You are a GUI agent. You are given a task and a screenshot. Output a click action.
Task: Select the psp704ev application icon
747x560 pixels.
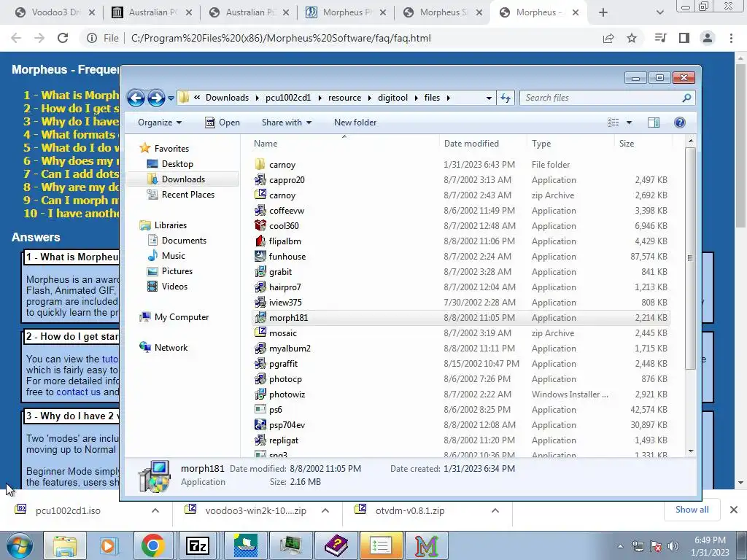point(260,425)
